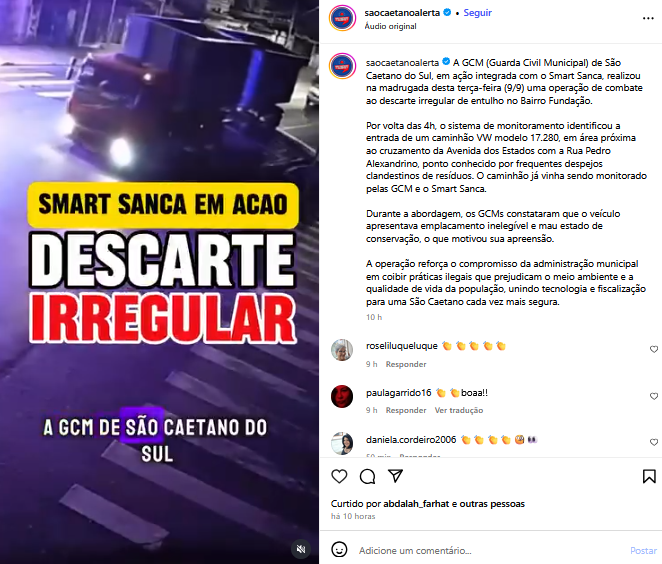Open Áudio original audio page
Image resolution: width=662 pixels, height=564 pixels.
pos(391,26)
